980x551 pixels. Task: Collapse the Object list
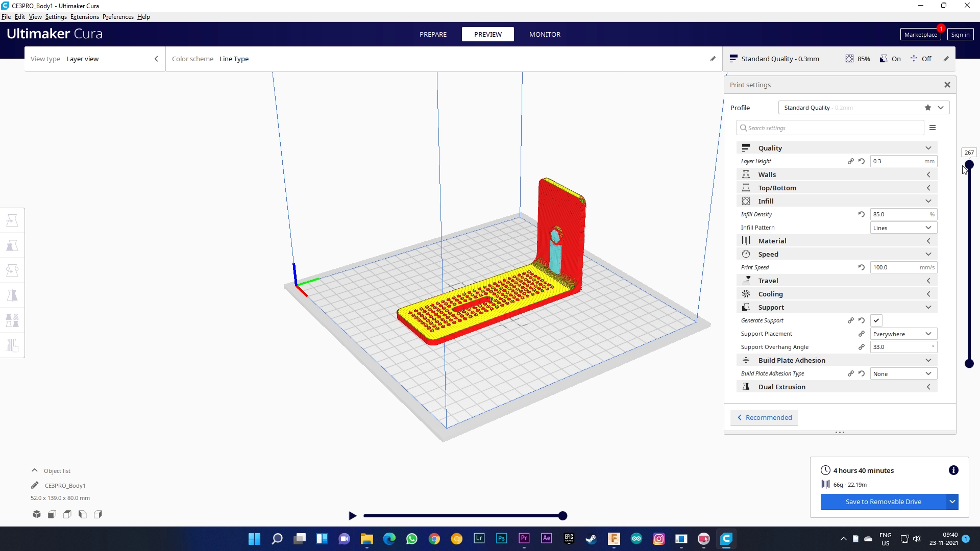35,470
